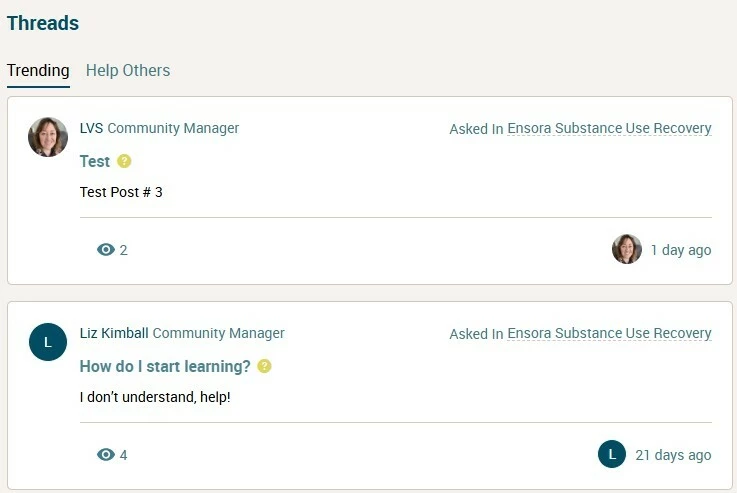The height and width of the screenshot is (493, 737).
Task: Click question mark icon beside Test
Action: [x=124, y=161]
